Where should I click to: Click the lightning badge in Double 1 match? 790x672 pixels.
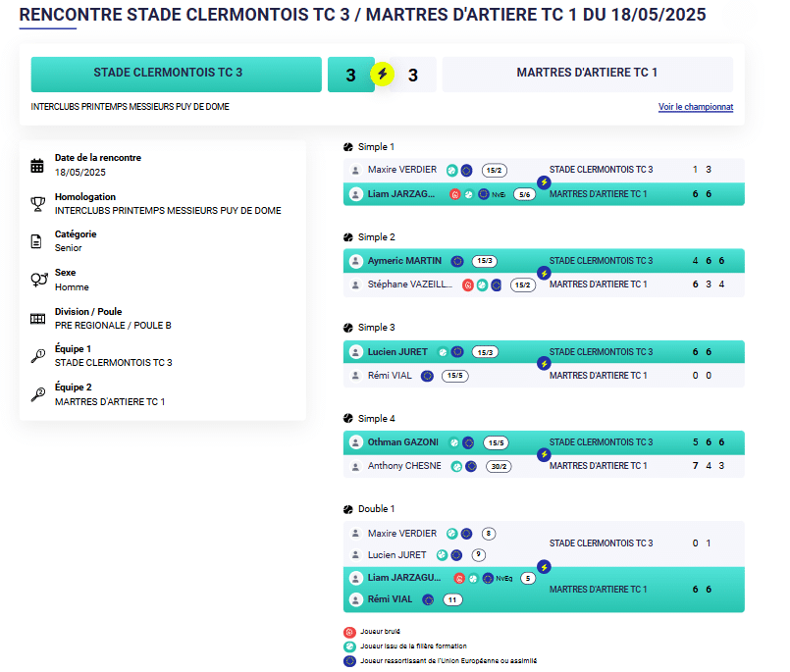point(544,567)
